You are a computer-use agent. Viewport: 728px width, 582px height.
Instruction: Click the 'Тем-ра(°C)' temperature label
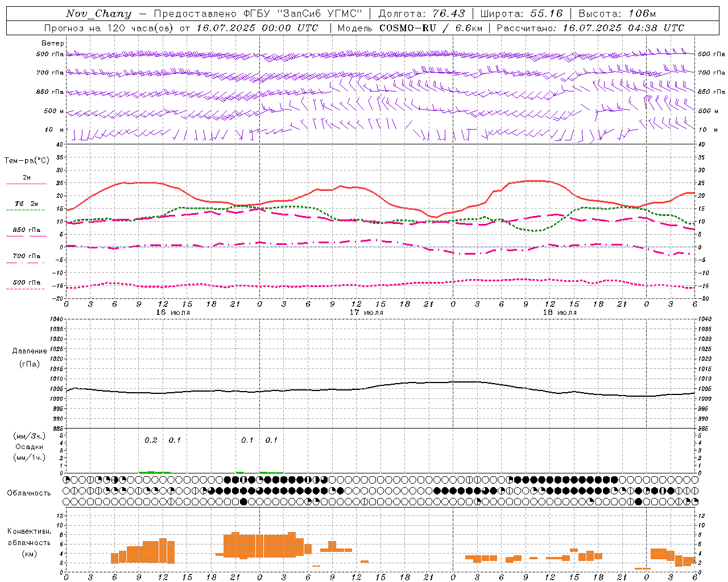27,161
